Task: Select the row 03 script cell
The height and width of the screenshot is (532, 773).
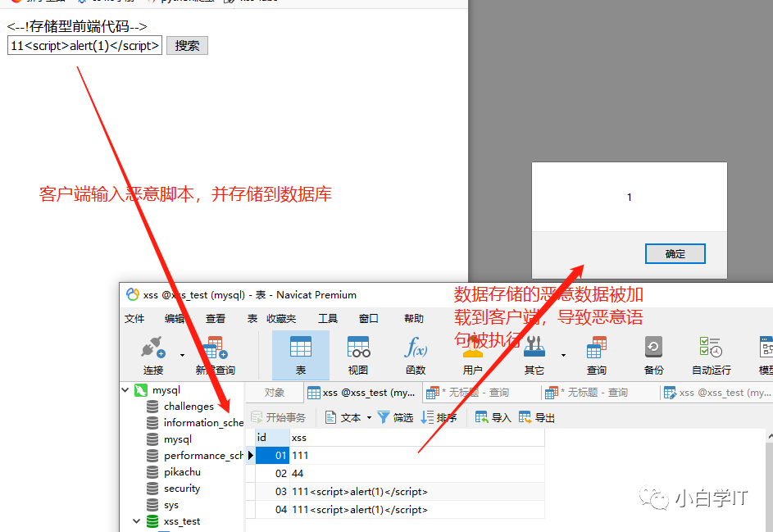Action: [x=417, y=492]
